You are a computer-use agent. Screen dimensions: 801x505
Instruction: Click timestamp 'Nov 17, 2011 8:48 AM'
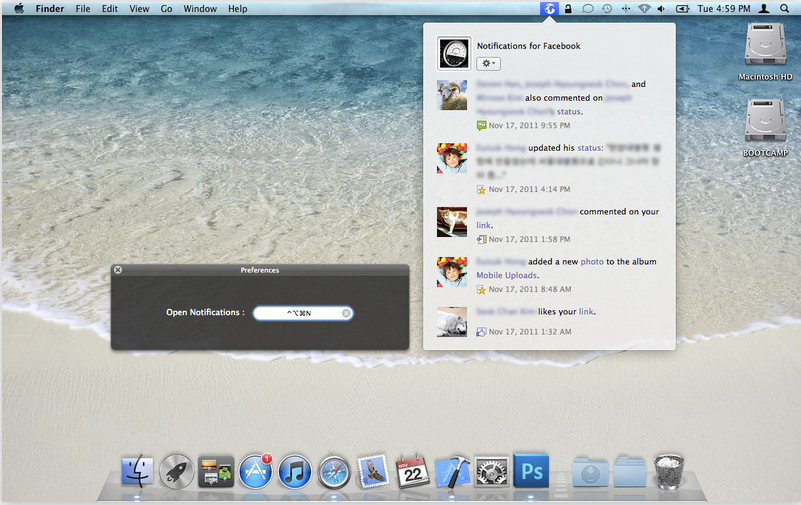pyautogui.click(x=530, y=290)
